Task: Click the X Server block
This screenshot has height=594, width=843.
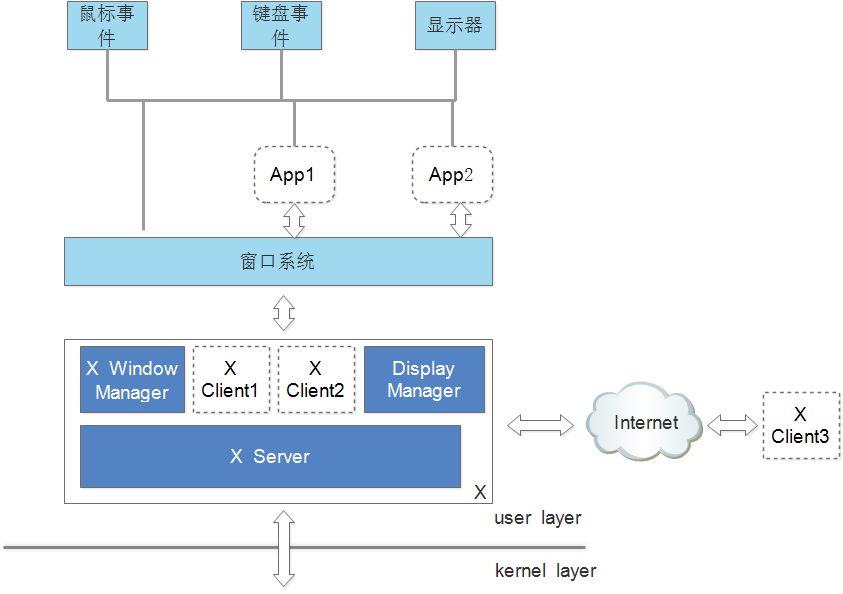Action: coord(270,456)
